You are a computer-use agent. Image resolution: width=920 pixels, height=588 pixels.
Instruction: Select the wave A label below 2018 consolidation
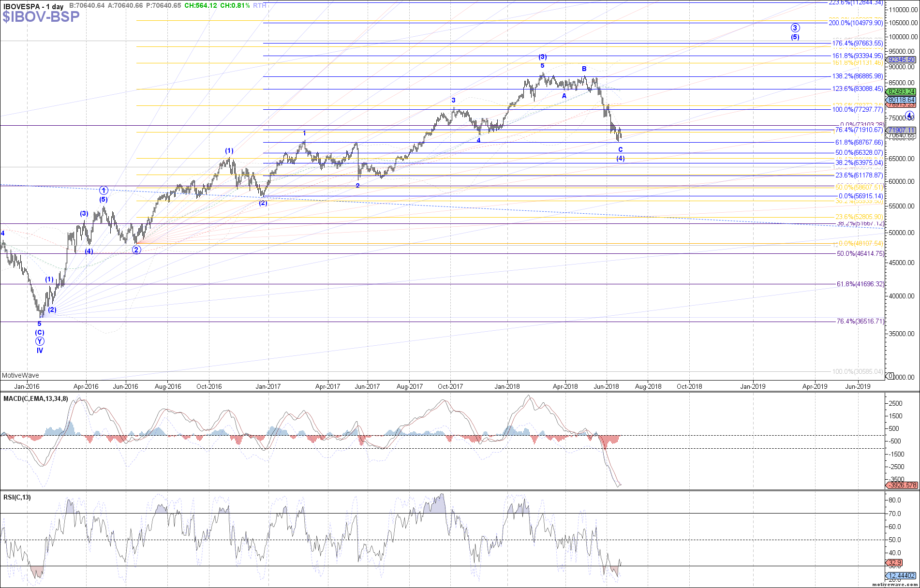(x=564, y=96)
